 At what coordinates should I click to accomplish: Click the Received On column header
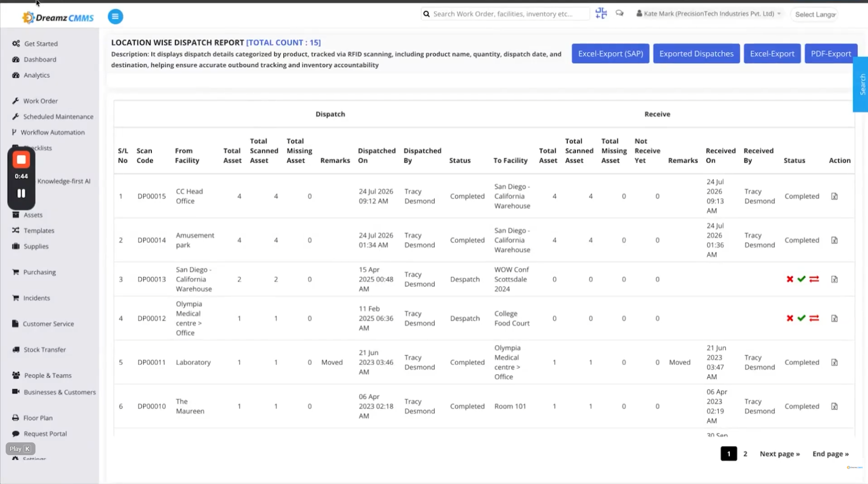[x=720, y=156]
